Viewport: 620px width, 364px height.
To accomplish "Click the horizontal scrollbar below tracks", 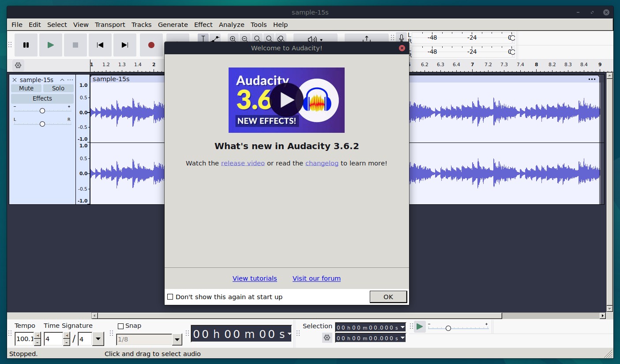I will [x=300, y=316].
